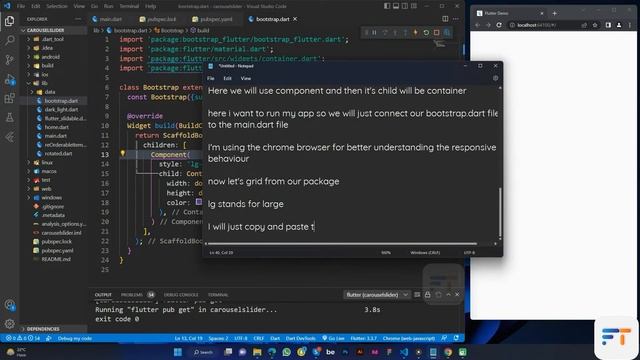Screen dimensions: 640x360
Task: Click the lightbulb code action on line 13
Action: [122, 153]
